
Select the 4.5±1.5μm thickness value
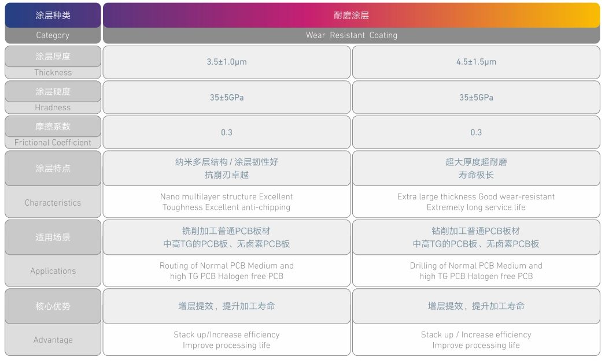pyautogui.click(x=475, y=62)
